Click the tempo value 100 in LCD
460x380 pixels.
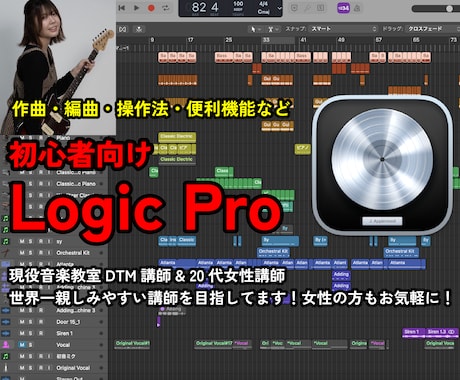pyautogui.click(x=238, y=4)
